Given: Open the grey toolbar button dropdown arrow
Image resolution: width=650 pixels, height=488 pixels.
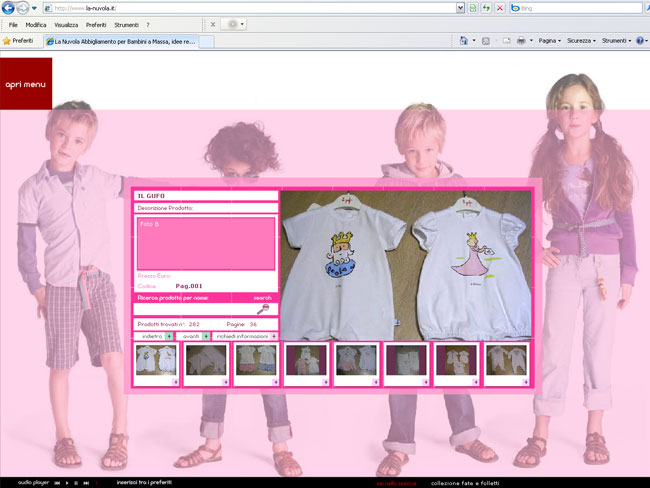Looking at the screenshot, I should coord(242,24).
